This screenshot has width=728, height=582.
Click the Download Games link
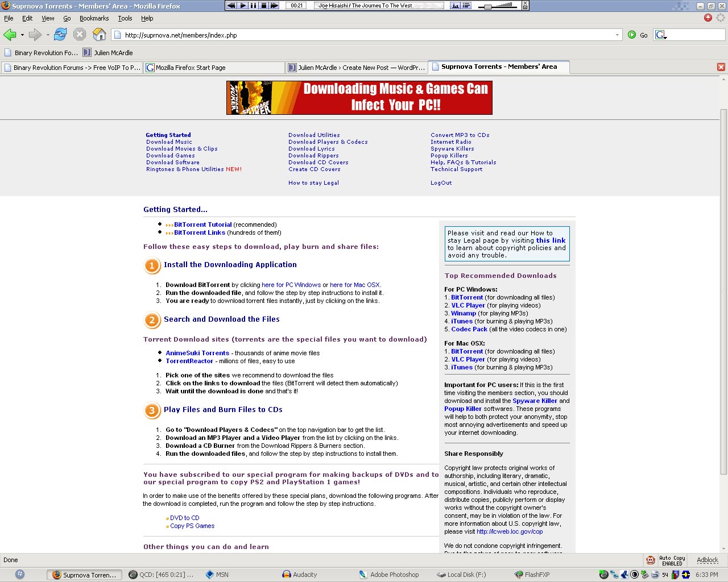[x=171, y=156]
